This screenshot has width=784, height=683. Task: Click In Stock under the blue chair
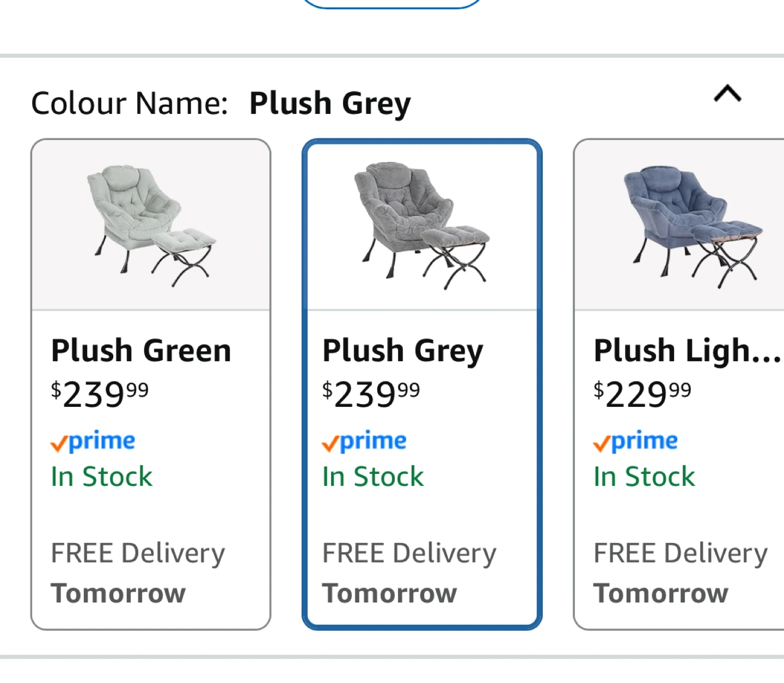644,477
